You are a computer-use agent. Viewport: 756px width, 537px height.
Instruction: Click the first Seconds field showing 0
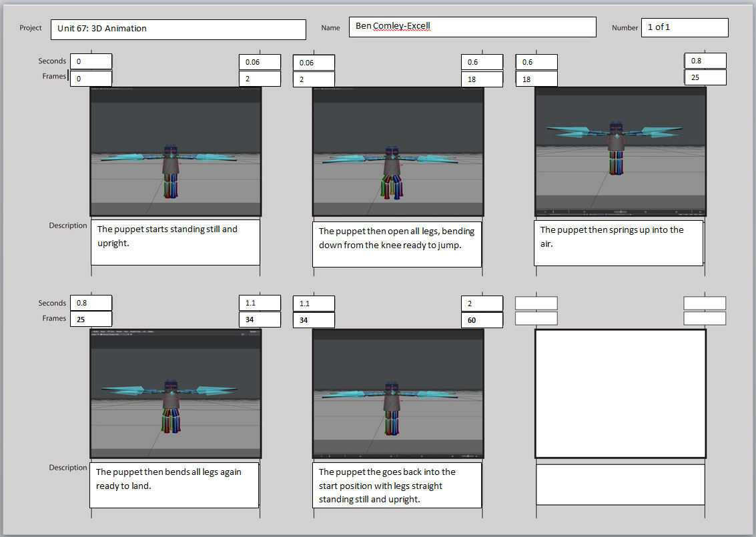point(91,61)
